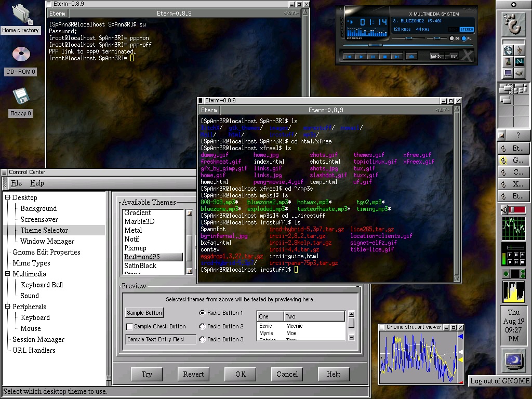Click the Preview list scroll-up arrow
The width and height of the screenshot is (532, 399).
pyautogui.click(x=352, y=314)
